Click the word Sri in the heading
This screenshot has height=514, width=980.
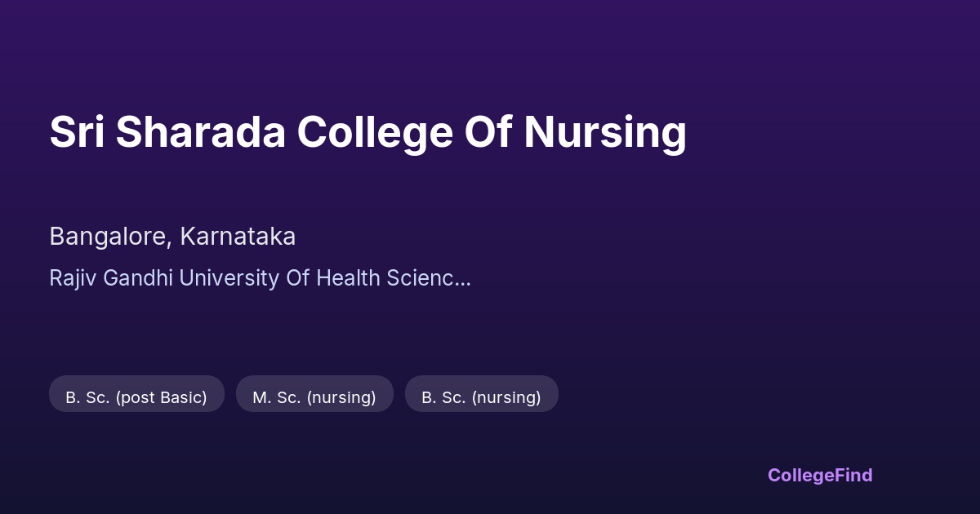click(x=76, y=132)
